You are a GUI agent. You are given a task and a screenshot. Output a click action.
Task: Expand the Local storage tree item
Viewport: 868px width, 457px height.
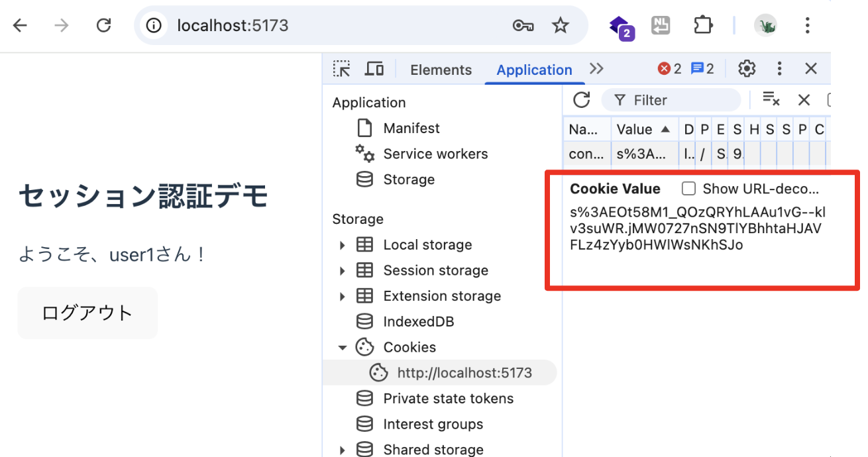tap(343, 244)
